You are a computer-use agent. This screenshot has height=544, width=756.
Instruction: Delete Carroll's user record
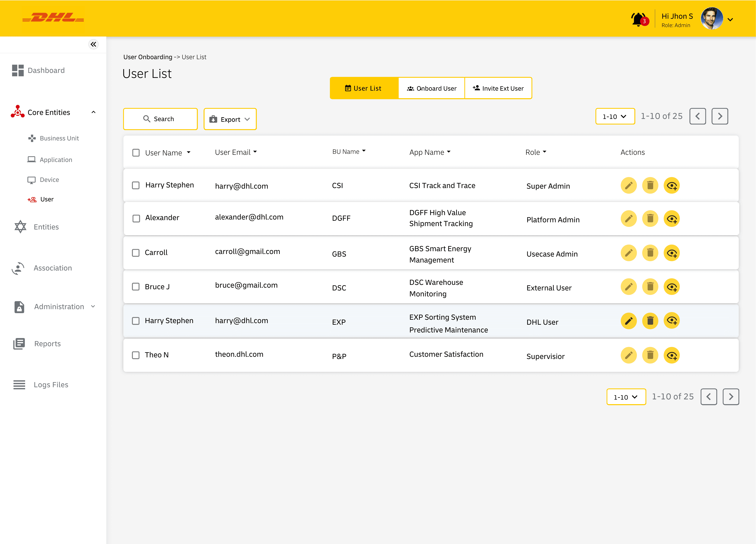point(650,253)
